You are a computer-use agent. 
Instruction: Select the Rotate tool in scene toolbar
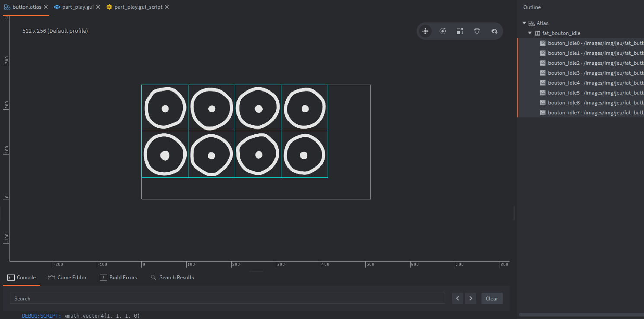443,31
